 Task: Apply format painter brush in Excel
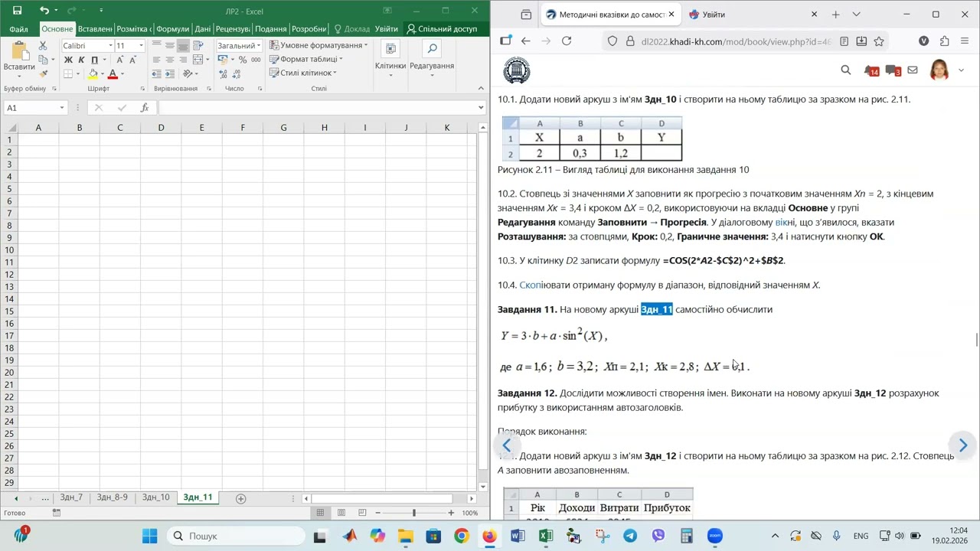44,73
